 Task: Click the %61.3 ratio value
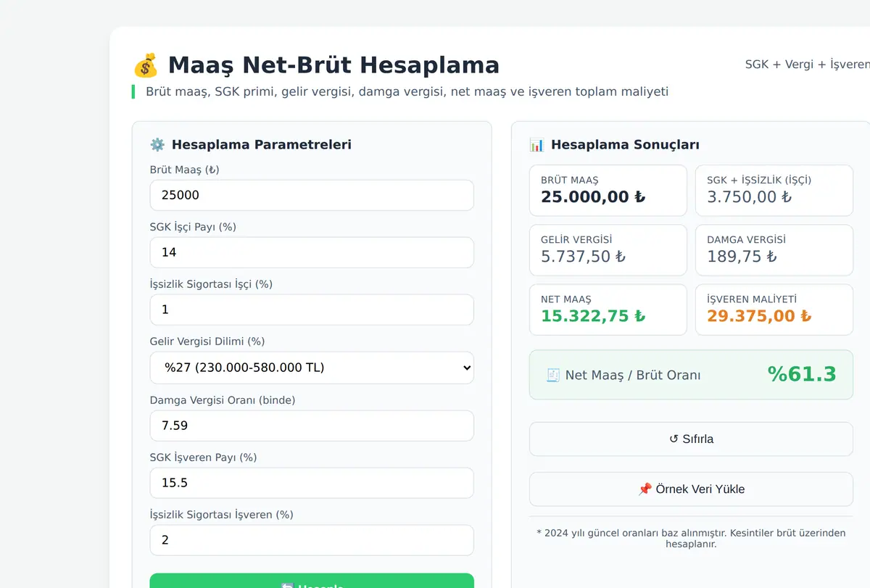pos(802,374)
